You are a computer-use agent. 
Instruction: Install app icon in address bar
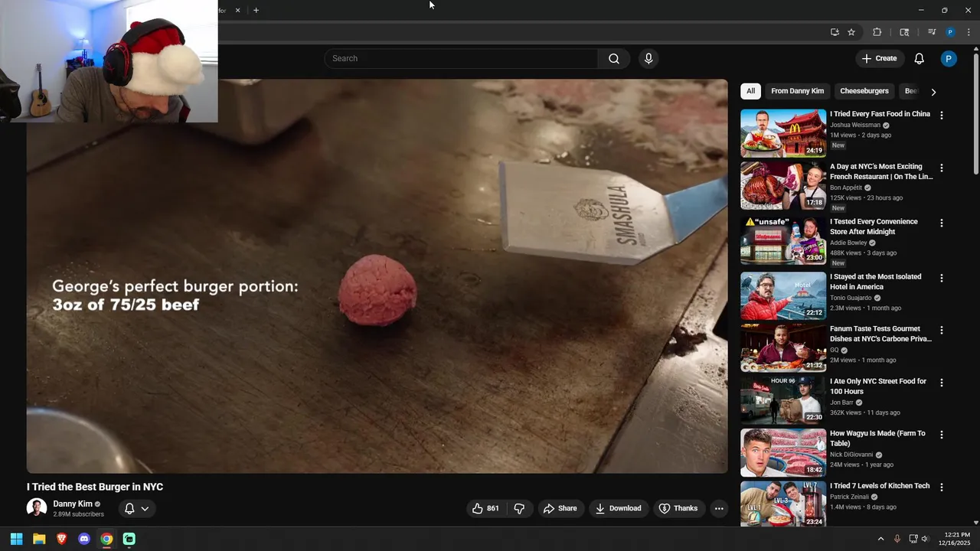(x=835, y=32)
